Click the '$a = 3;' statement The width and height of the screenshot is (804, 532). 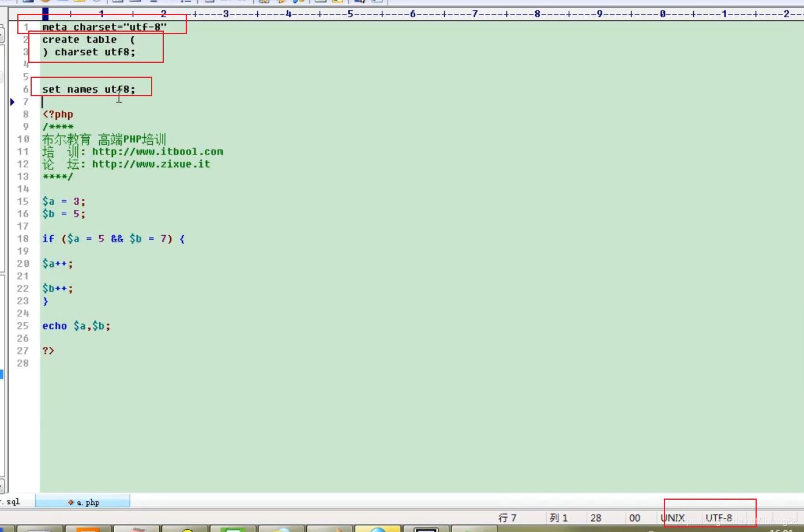63,202
